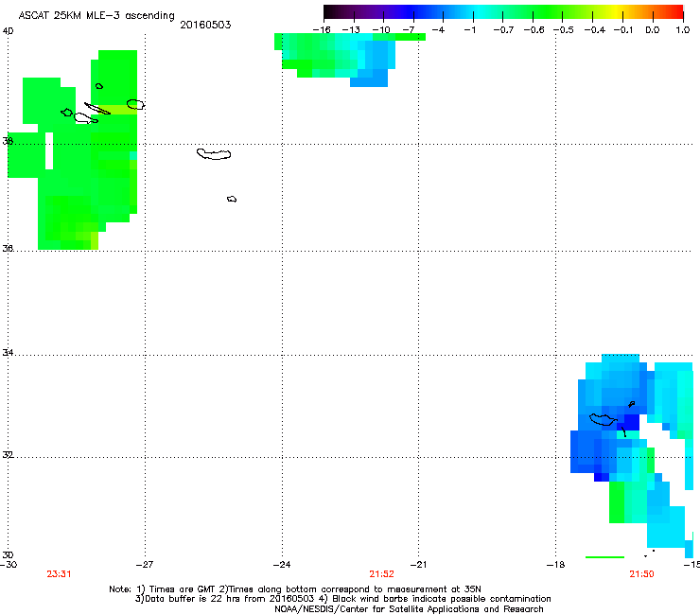The height and width of the screenshot is (615, 700).
Task: Click the longitude label '-27'
Action: (145, 565)
